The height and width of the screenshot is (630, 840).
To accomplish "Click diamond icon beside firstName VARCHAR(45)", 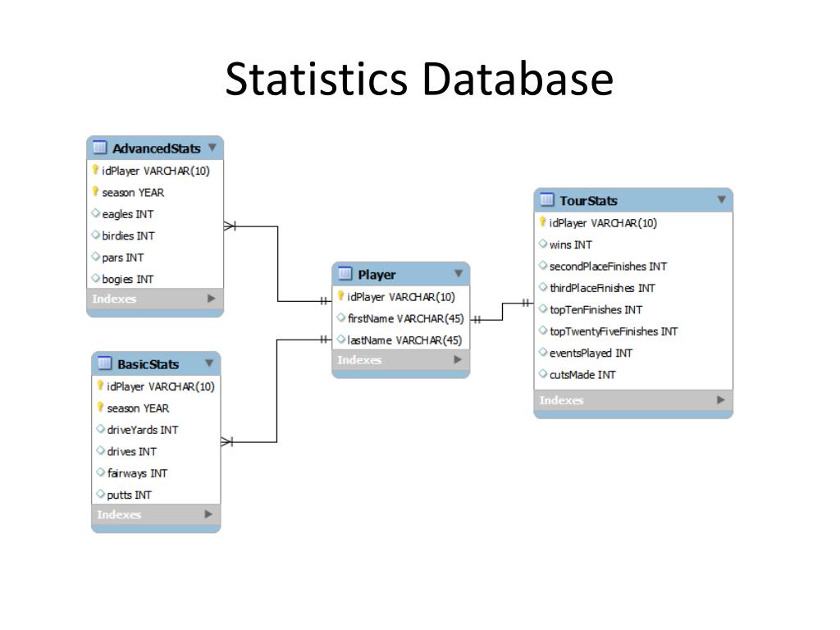I will 340,317.
